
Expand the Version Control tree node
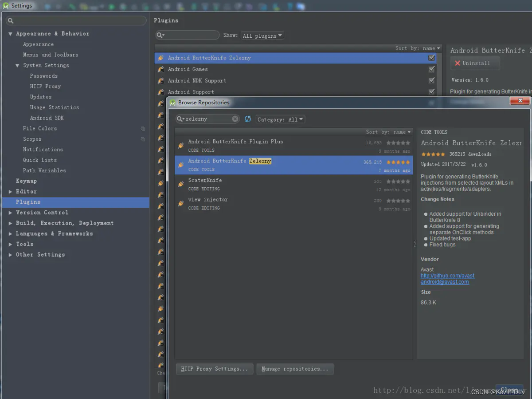click(10, 213)
